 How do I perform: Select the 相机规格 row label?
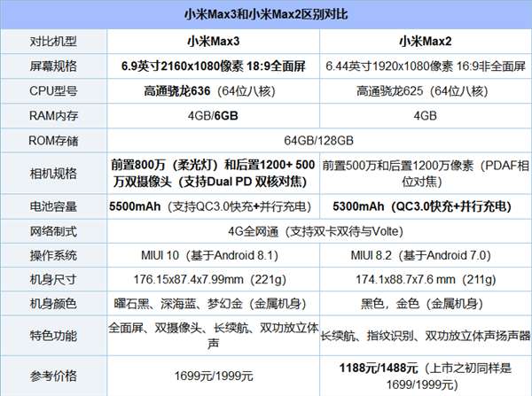point(53,174)
